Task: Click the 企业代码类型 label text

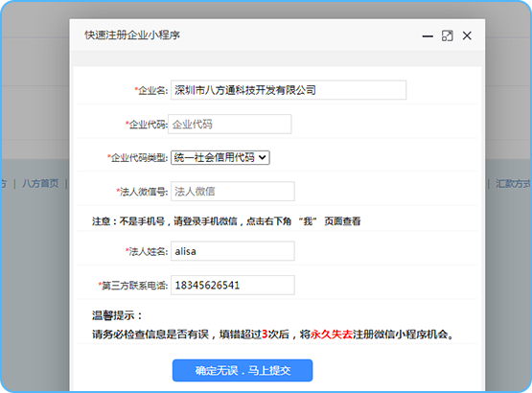Action: click(138, 158)
